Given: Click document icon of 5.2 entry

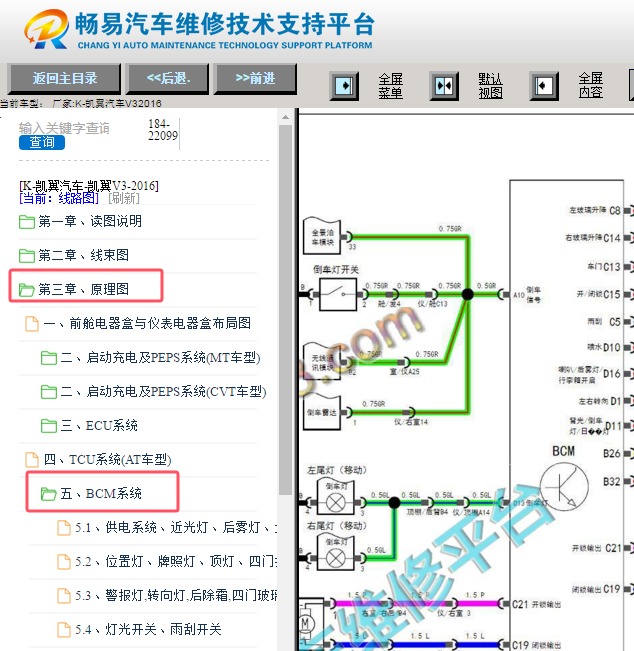Looking at the screenshot, I should coord(64,562).
